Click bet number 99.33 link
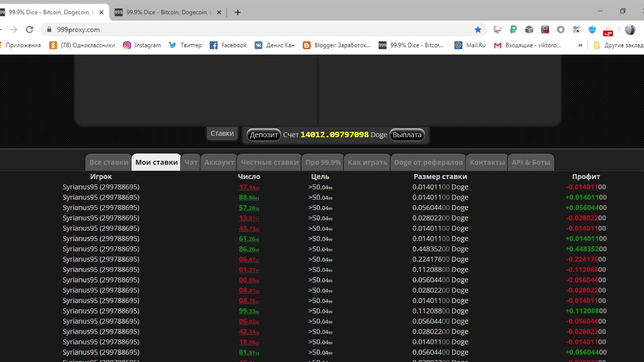 pyautogui.click(x=249, y=311)
